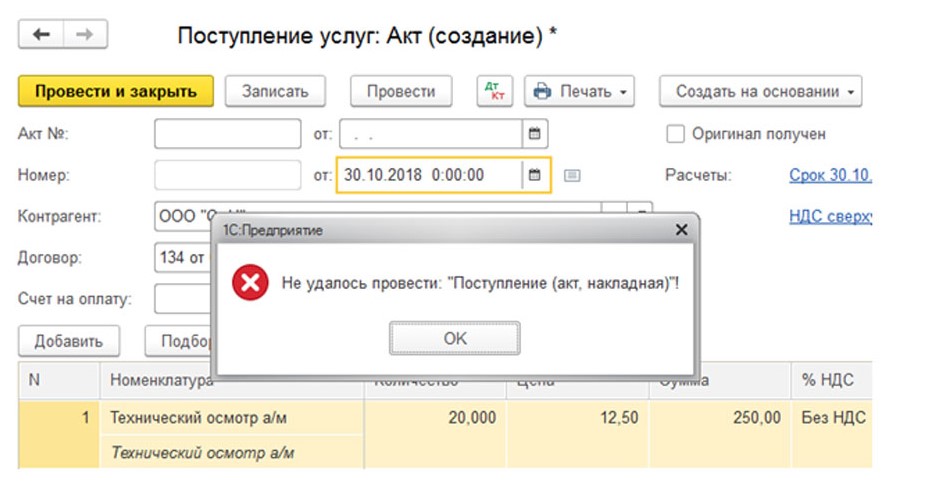Open the НДС сверху link
Image resolution: width=936 pixels, height=481 pixels.
[x=830, y=217]
